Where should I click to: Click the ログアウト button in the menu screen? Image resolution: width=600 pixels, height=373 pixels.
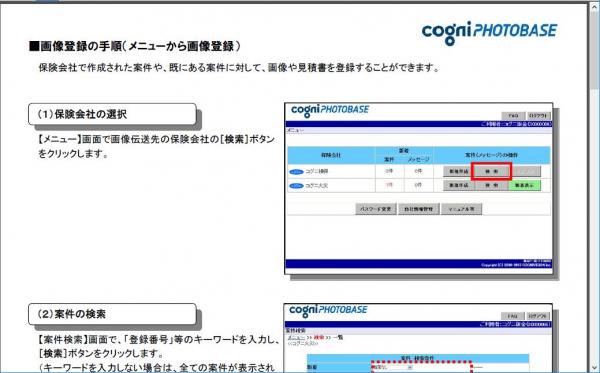click(x=538, y=116)
